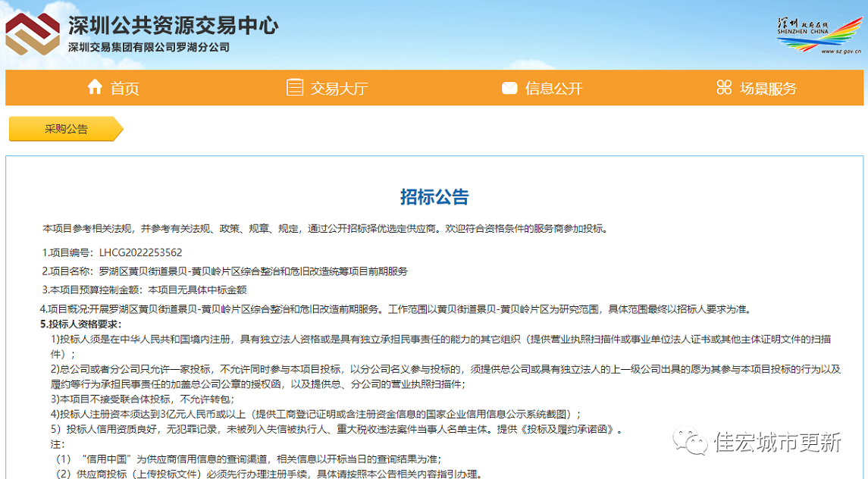Click the four-circle icon beside 场景服务

click(724, 87)
